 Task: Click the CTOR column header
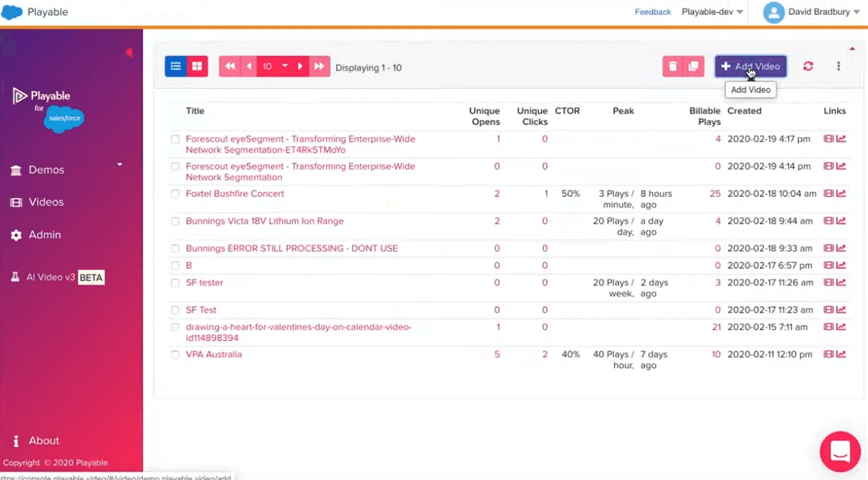tap(567, 111)
